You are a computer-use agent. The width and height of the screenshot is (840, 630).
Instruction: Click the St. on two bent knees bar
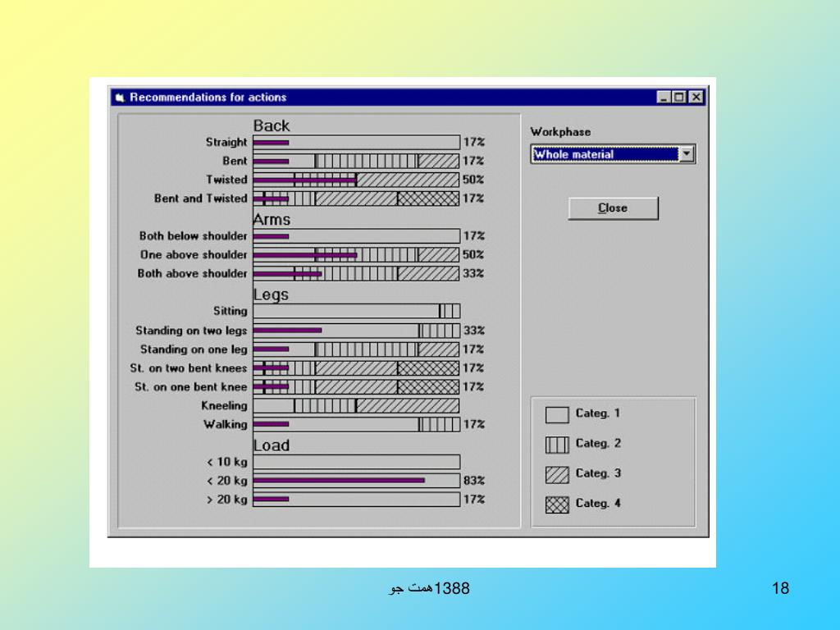pyautogui.click(x=356, y=368)
